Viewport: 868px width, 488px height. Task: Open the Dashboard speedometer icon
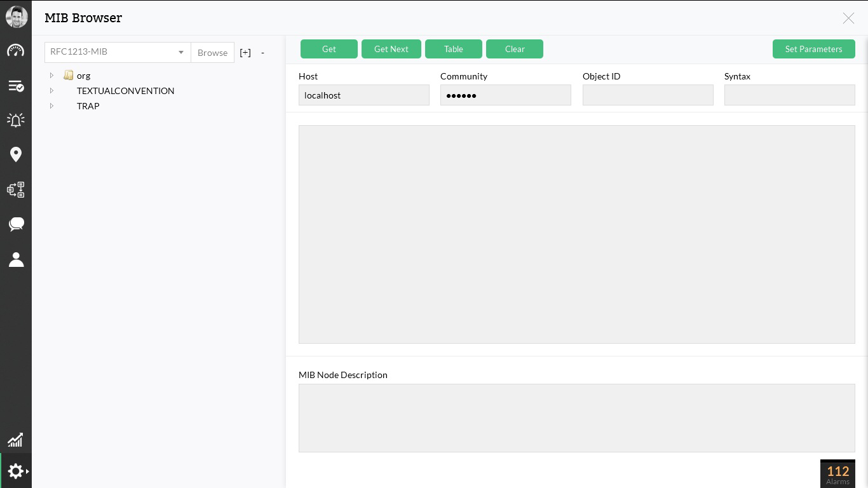[16, 51]
